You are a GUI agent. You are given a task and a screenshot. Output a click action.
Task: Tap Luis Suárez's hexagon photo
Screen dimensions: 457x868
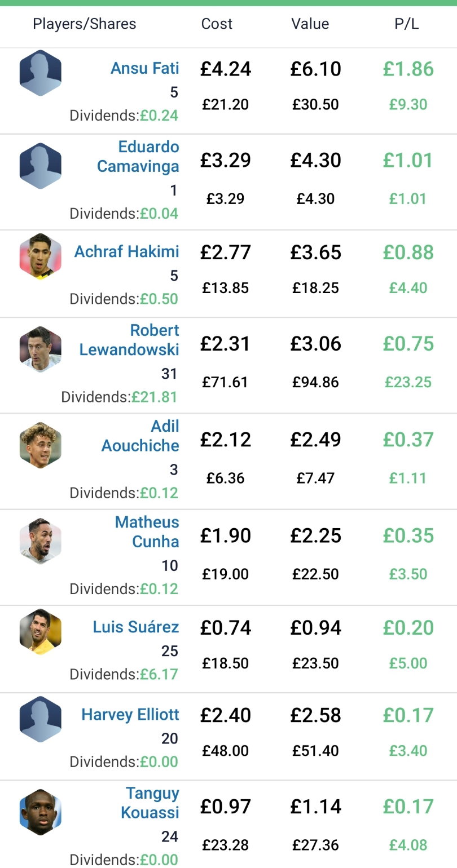coord(40,632)
